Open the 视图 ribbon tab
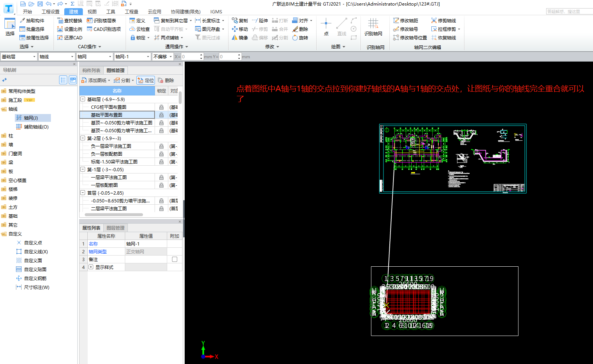 coord(92,12)
